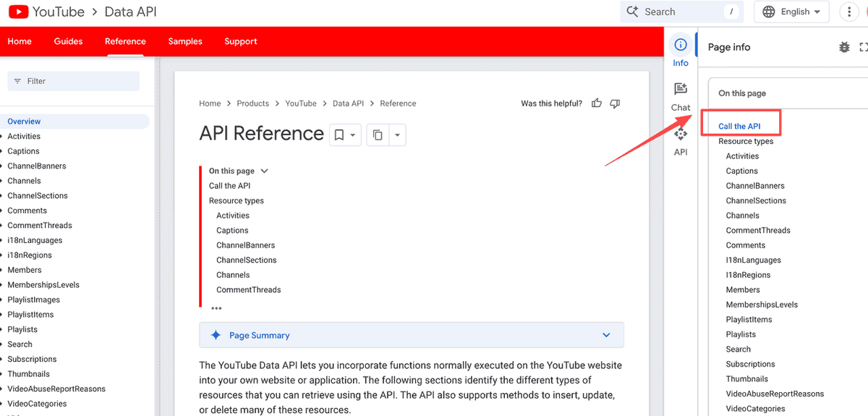Open the copy page dropdown arrow

(397, 135)
